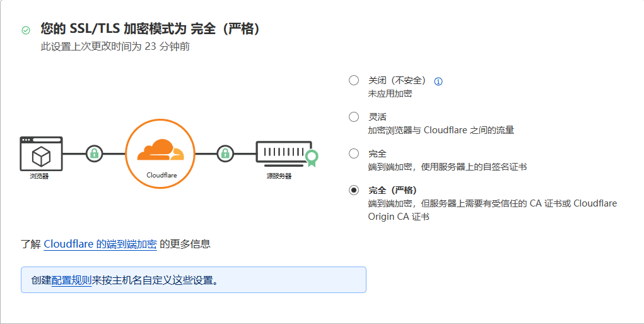Select the 灵活 radio button
The width and height of the screenshot is (644, 324).
[x=354, y=117]
